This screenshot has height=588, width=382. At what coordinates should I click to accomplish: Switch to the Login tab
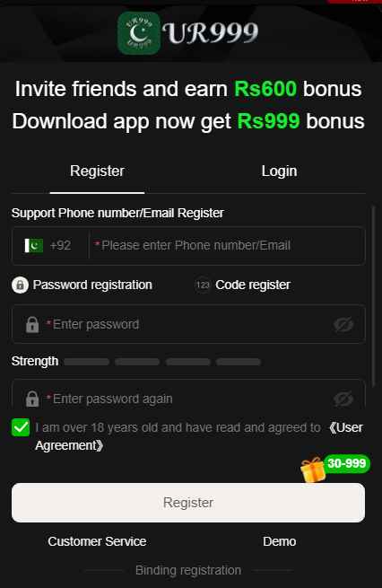tap(280, 171)
